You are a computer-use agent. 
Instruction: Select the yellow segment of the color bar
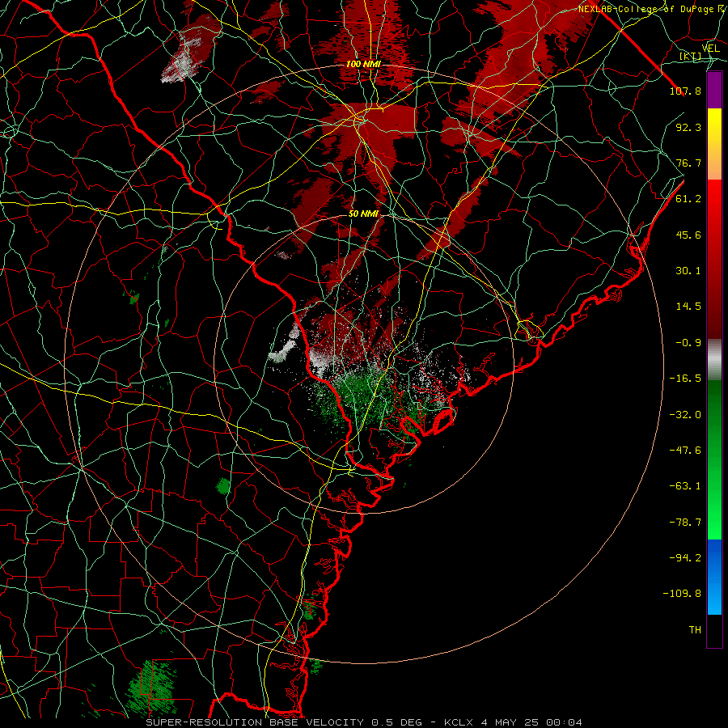point(714,144)
